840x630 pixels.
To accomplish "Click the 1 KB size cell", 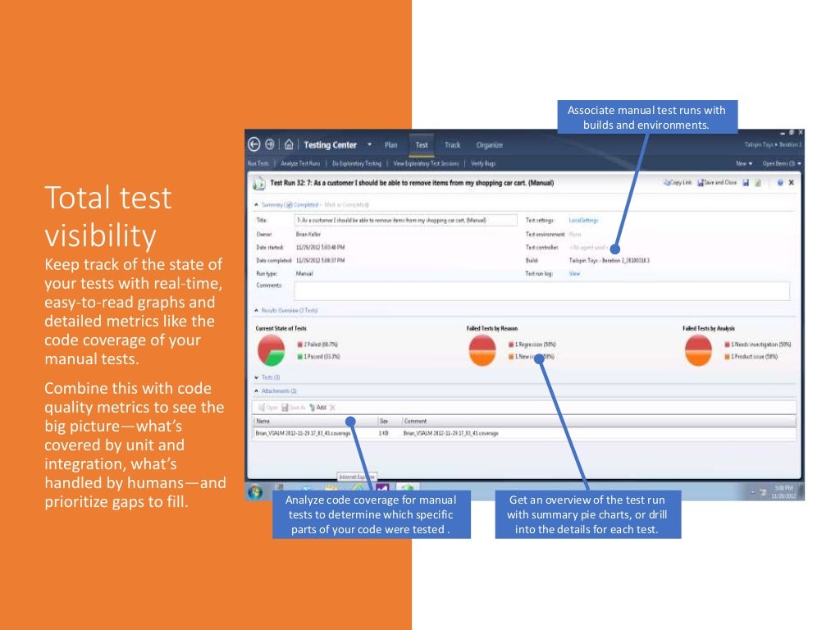I will [384, 433].
